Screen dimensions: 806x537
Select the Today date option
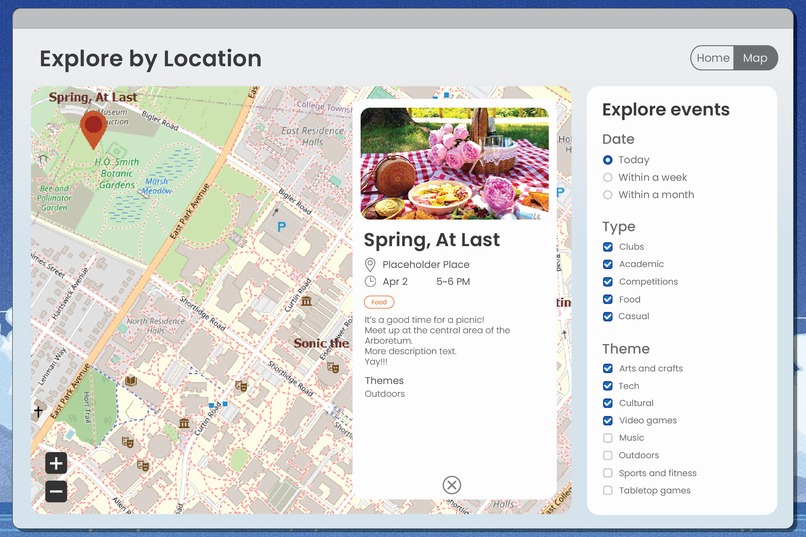tap(608, 160)
